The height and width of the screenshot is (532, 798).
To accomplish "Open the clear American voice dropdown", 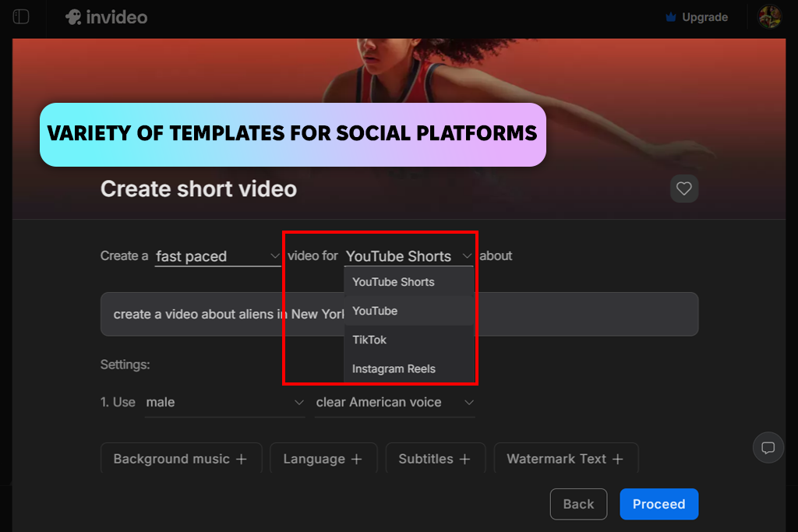I will (x=394, y=402).
